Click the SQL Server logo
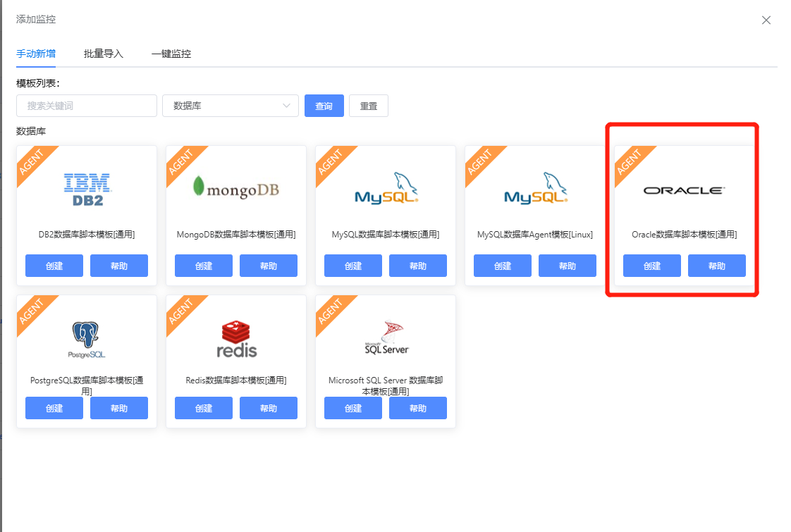This screenshot has width=791, height=532. [x=386, y=338]
